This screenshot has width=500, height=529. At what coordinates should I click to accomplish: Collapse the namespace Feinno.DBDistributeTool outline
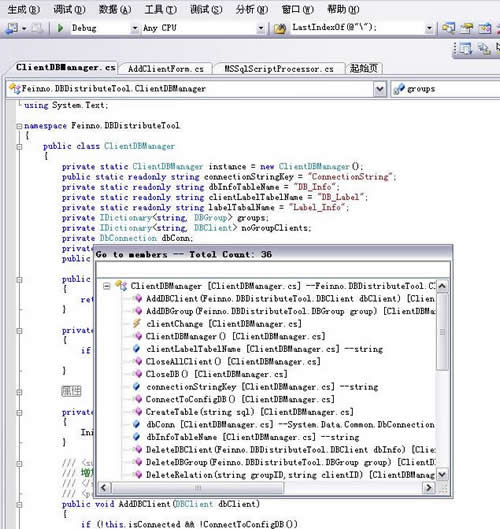coord(19,126)
